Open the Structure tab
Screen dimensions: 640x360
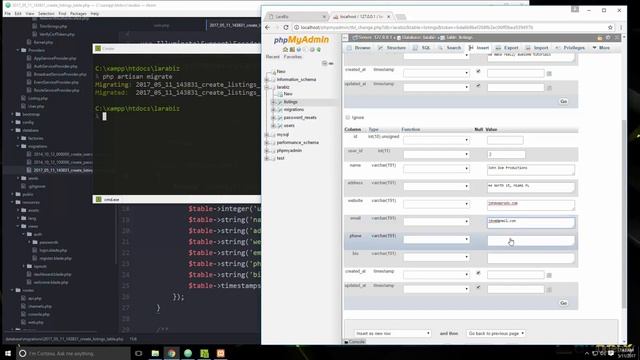click(392, 48)
